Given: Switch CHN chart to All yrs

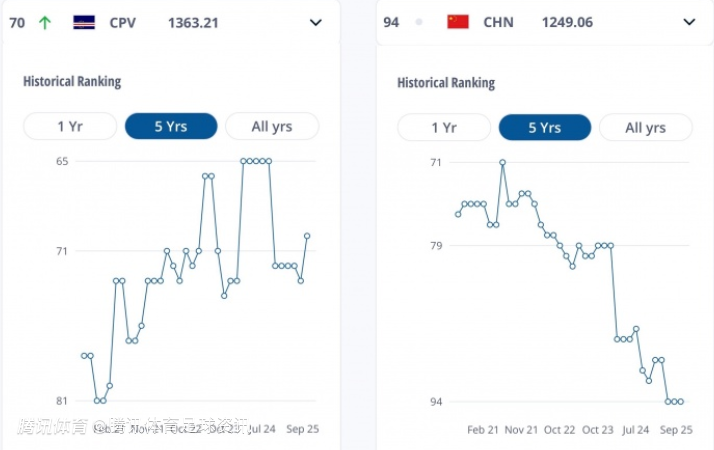Looking at the screenshot, I should point(646,127).
